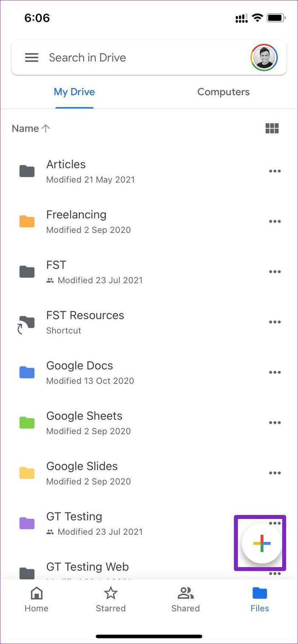
Task: Open the Home bottom tab
Action: pos(37,599)
